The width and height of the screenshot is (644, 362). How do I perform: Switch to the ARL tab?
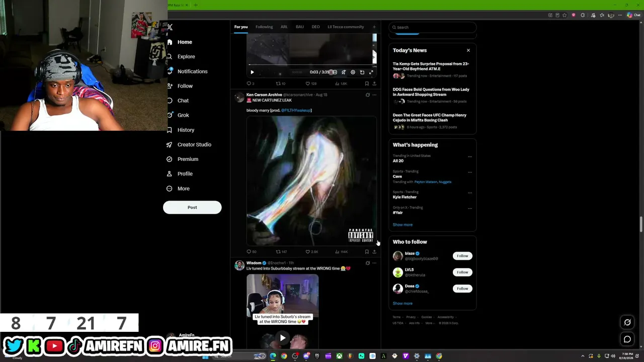point(284,27)
